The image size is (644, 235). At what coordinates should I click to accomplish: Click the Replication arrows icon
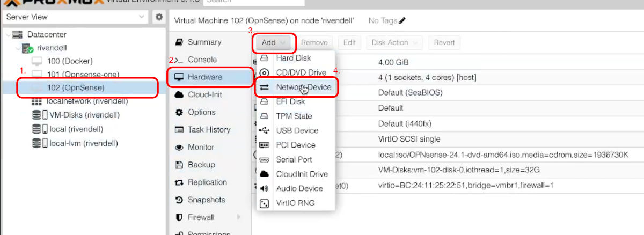[179, 182]
